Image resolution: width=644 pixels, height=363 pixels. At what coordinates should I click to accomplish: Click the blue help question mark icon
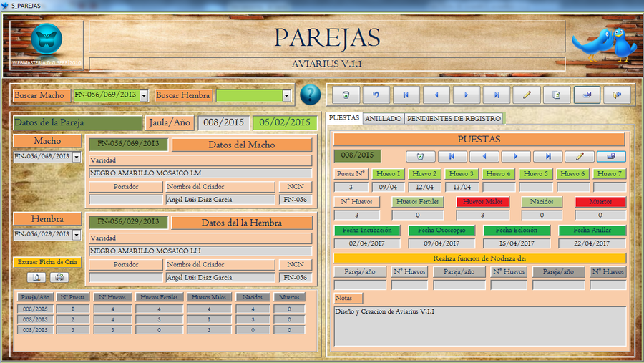coord(310,95)
